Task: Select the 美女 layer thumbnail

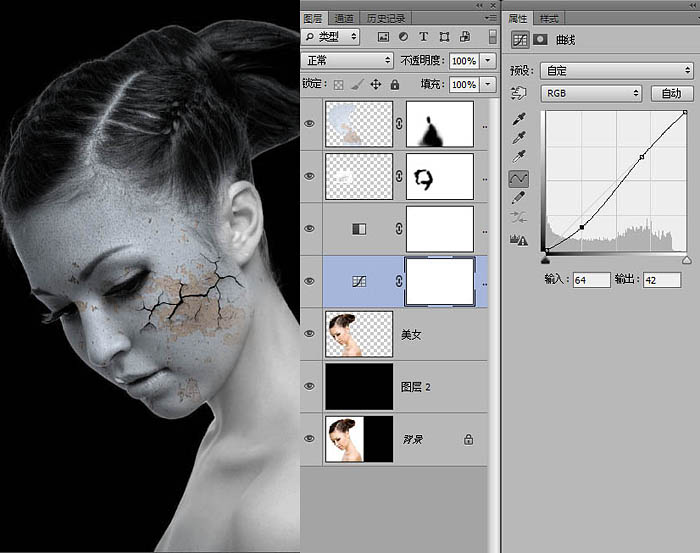Action: coord(359,334)
